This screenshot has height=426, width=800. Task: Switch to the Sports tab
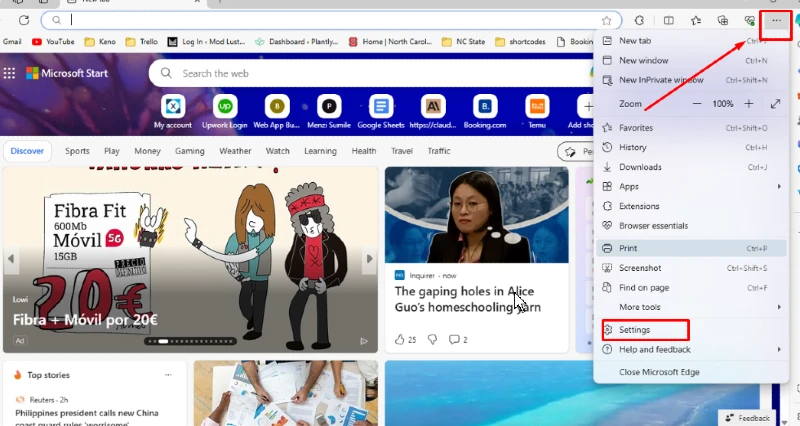pos(77,151)
